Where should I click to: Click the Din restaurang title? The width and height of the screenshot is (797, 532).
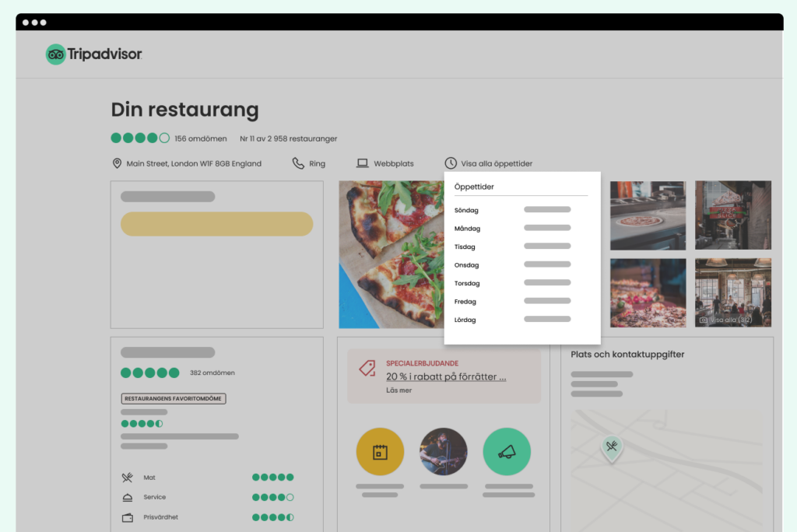click(185, 109)
